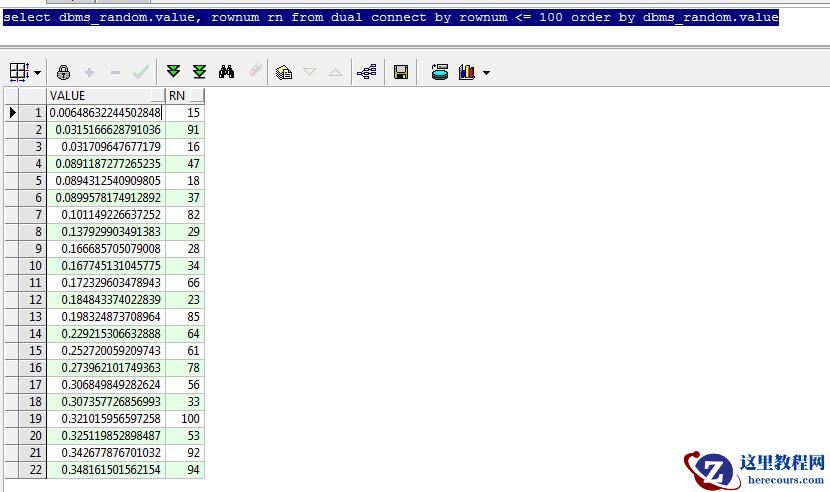Select row number 1 header

(32, 113)
